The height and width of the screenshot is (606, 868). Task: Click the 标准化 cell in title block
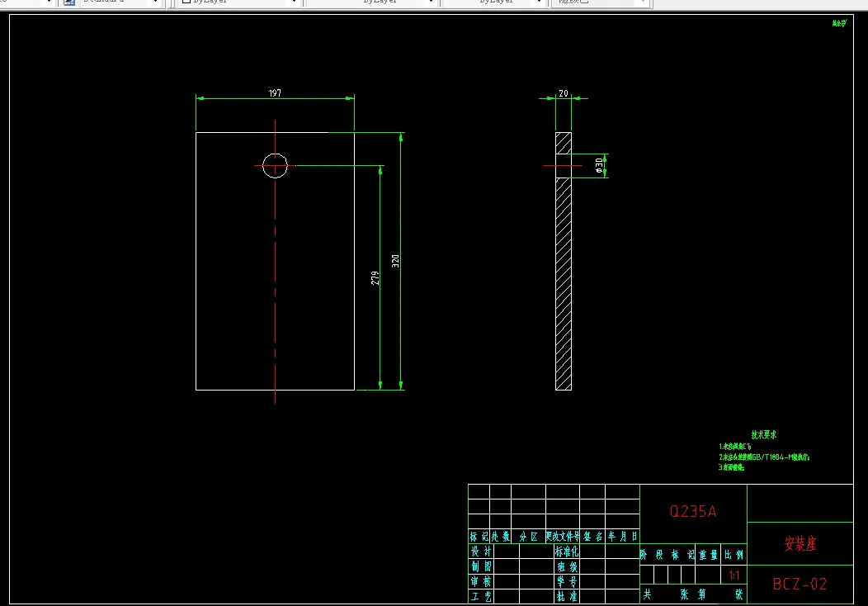pos(567,552)
